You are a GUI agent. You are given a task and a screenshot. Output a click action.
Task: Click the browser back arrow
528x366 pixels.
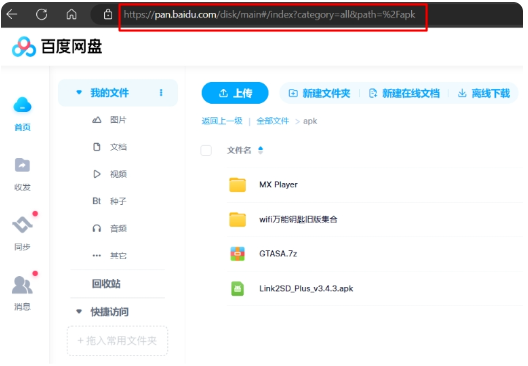pyautogui.click(x=12, y=14)
